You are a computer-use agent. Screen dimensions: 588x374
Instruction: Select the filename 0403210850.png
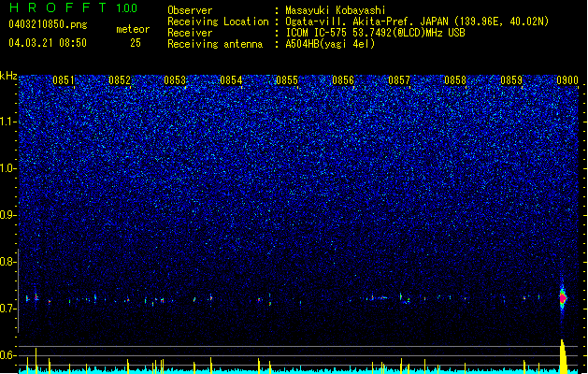click(x=48, y=24)
